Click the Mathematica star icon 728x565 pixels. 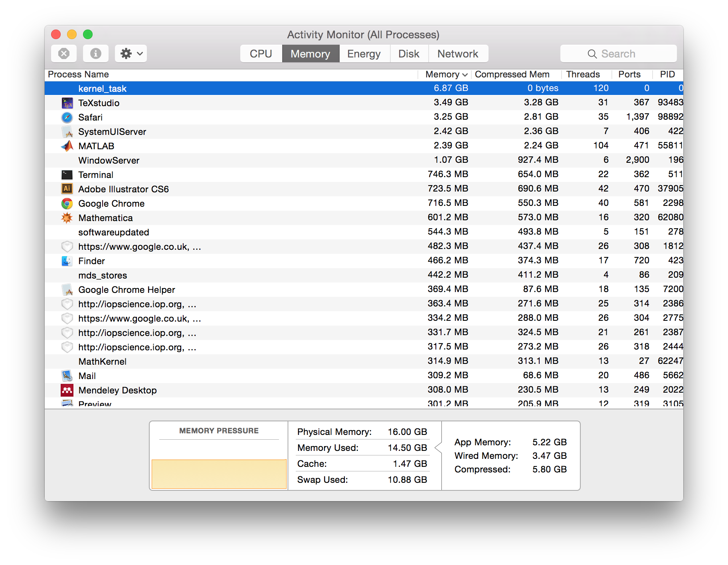coord(67,218)
